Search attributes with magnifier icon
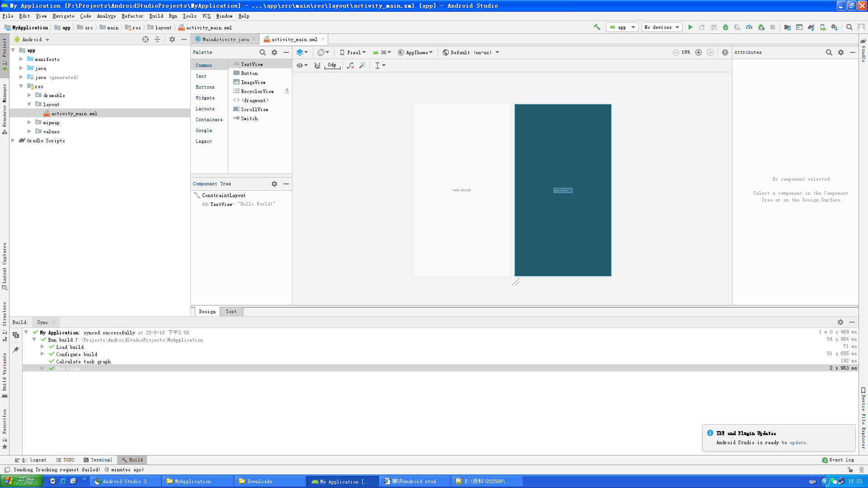This screenshot has height=488, width=868. (829, 52)
